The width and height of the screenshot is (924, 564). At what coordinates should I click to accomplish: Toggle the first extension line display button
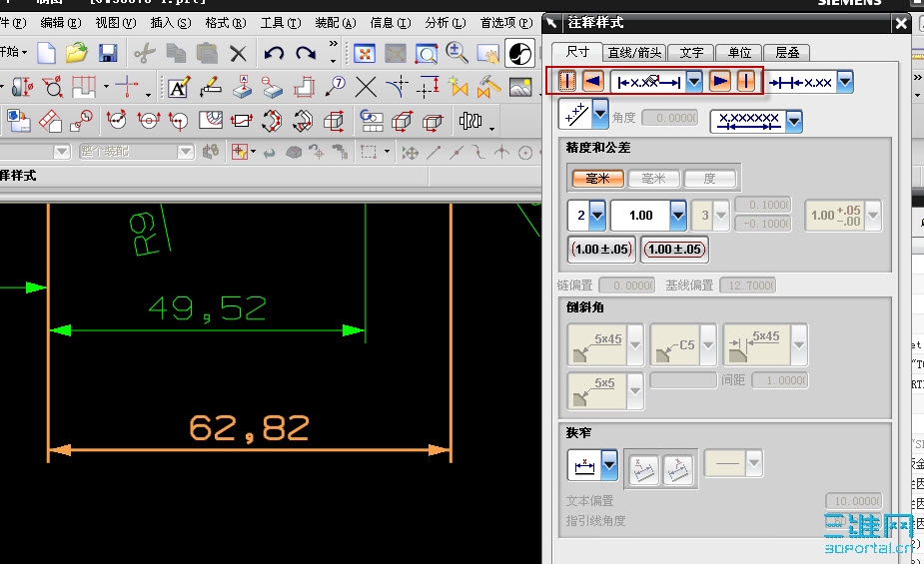coord(567,81)
